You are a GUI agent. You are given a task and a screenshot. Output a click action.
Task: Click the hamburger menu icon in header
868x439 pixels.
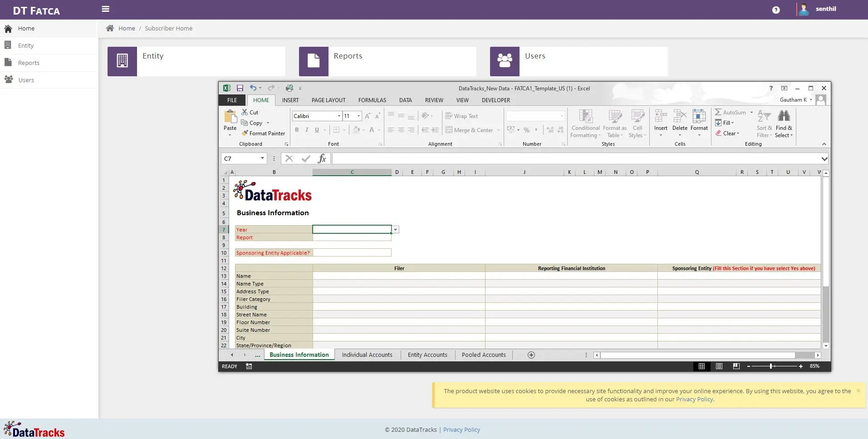(105, 9)
